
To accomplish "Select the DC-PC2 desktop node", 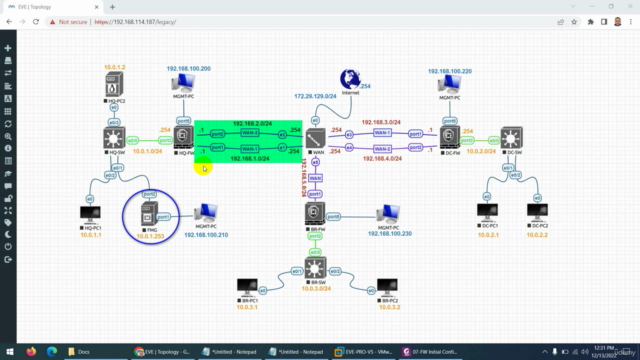I will [x=537, y=213].
